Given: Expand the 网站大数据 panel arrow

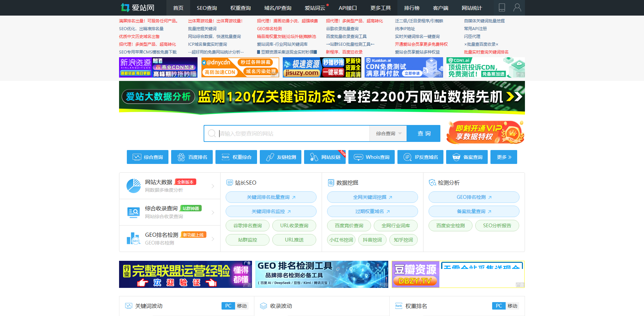Looking at the screenshot, I should pos(213,186).
